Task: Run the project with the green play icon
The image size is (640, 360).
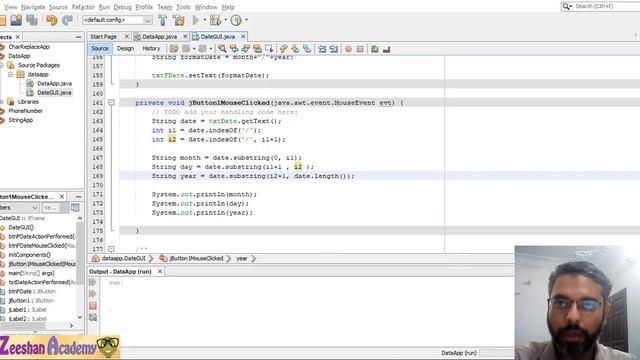Action: pos(196,20)
